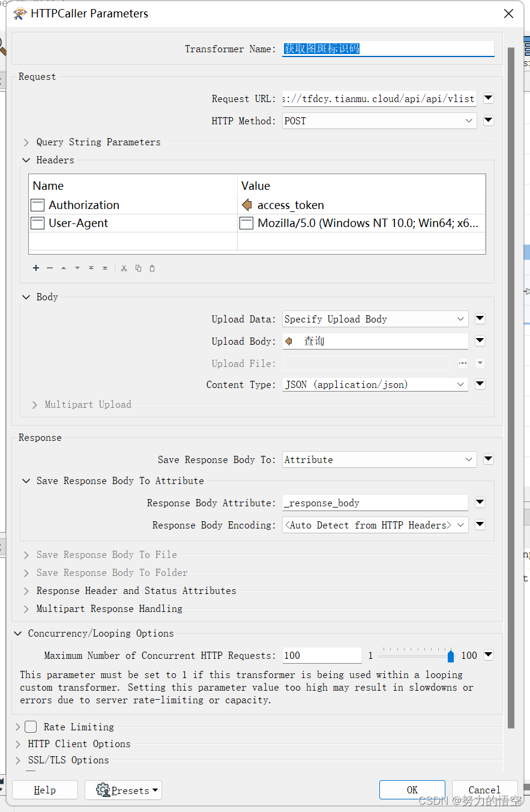Collapse Save Response Body To Attribute section
Screen dimensions: 530x812
[26, 481]
